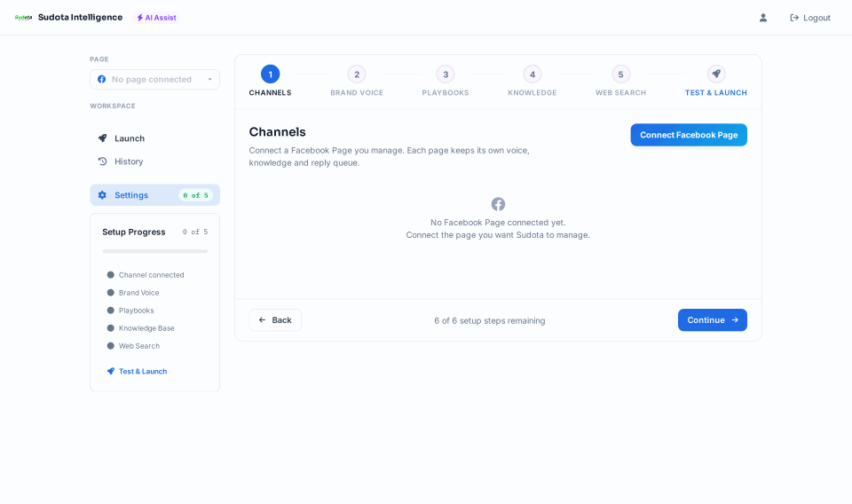This screenshot has width=852, height=504.
Task: Select the Channel connected progress item
Action: (x=146, y=275)
